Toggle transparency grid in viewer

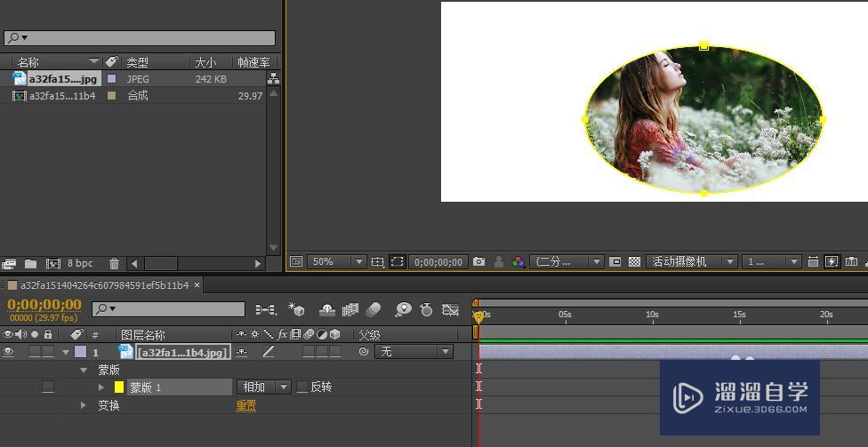634,261
